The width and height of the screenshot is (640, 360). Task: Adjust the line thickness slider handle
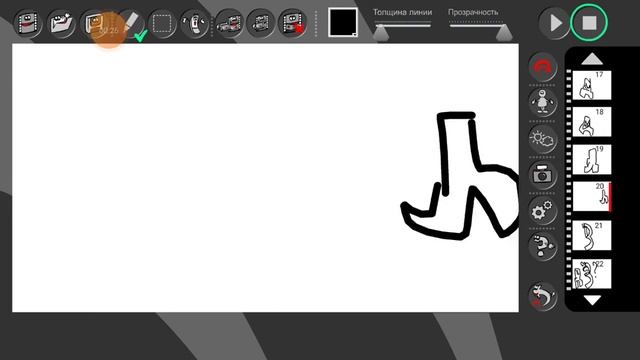tap(381, 33)
